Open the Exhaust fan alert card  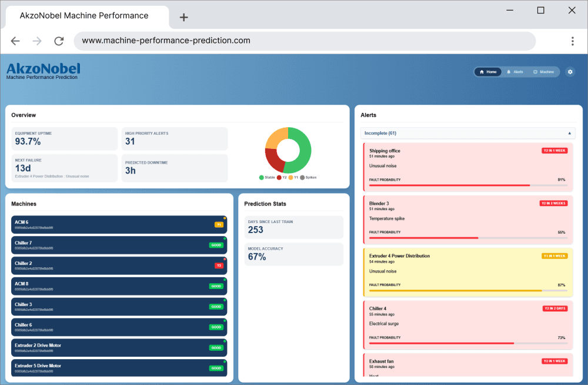468,365
